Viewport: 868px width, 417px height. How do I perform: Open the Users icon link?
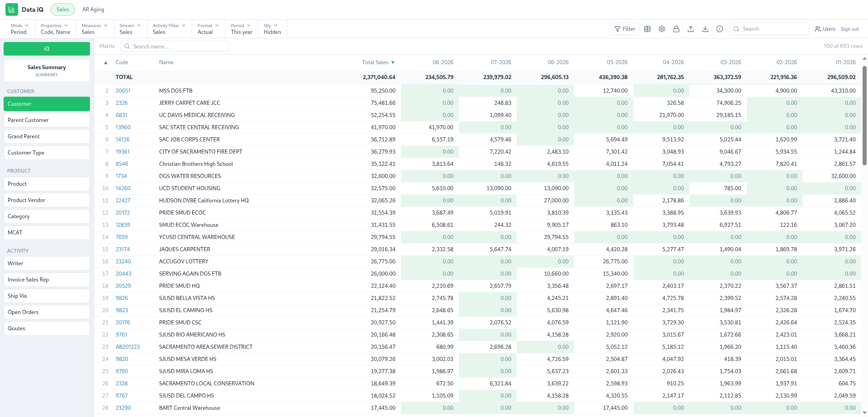[825, 29]
